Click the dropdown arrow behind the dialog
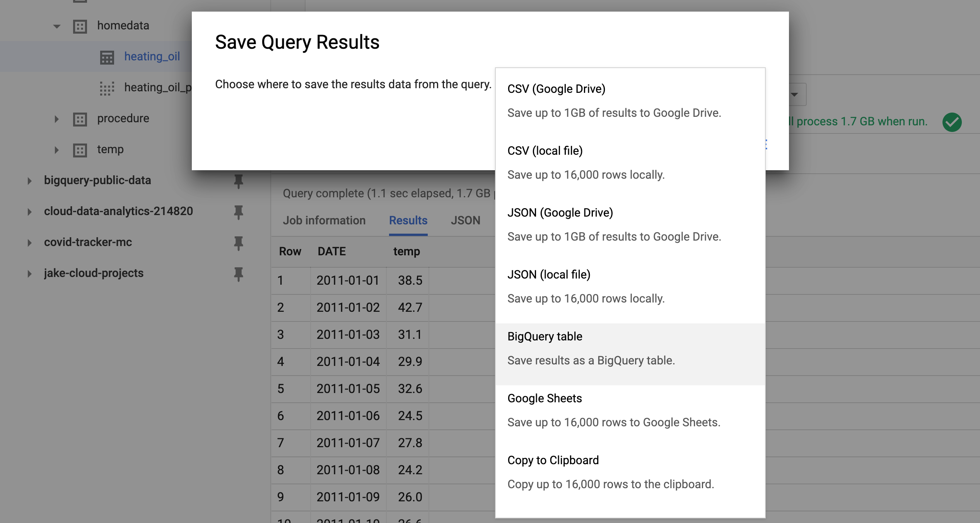The width and height of the screenshot is (980, 523). [x=795, y=95]
